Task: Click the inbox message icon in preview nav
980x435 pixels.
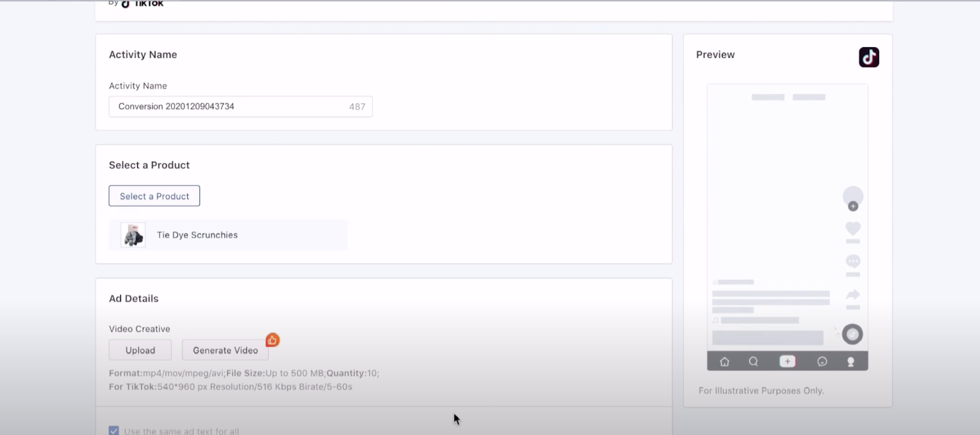Action: point(822,361)
